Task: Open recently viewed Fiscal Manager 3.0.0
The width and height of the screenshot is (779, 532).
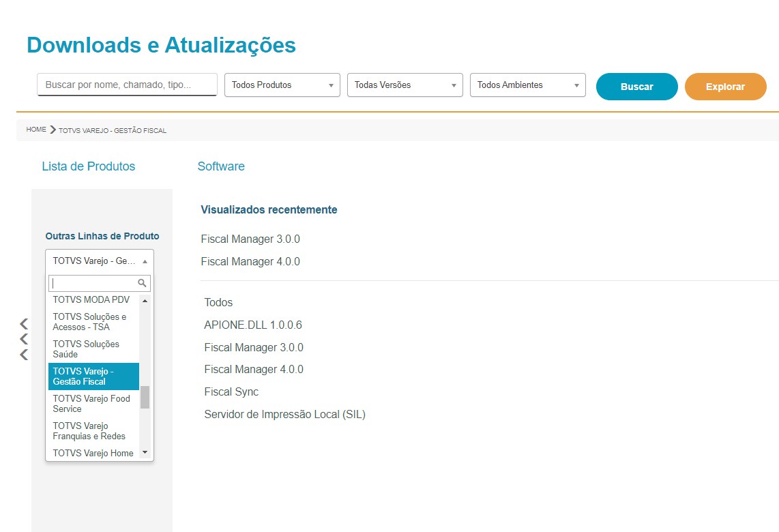Action: coord(250,239)
